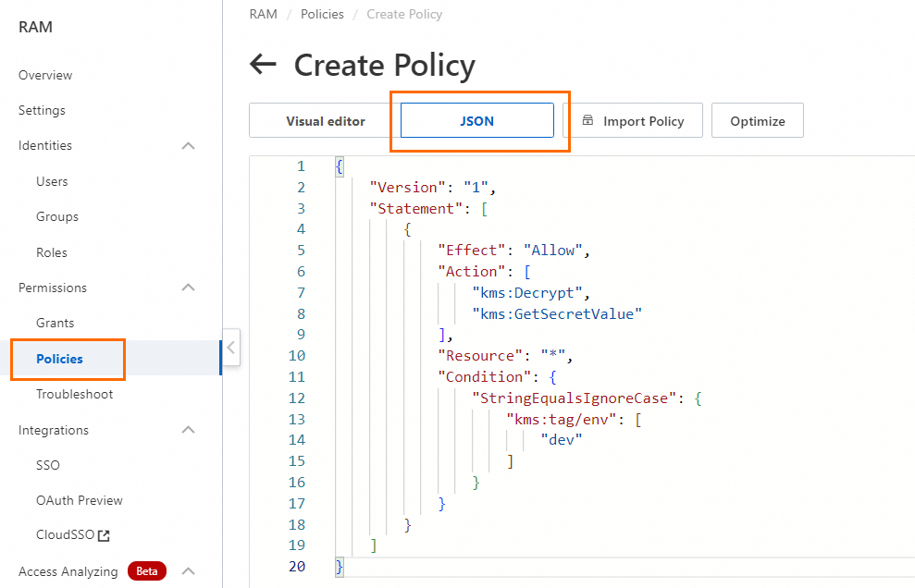The height and width of the screenshot is (588, 915).
Task: Open the Policies breadcrumb link
Action: tap(322, 15)
